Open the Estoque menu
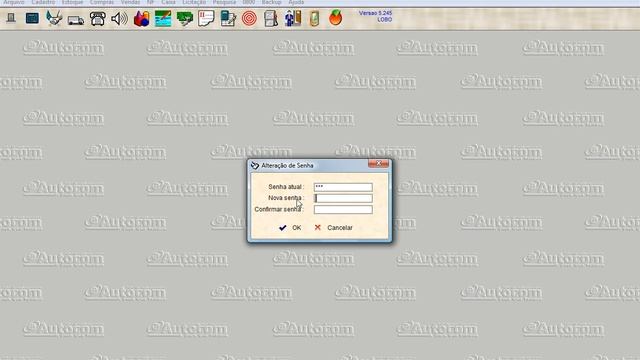This screenshot has width=640, height=360. pyautogui.click(x=73, y=2)
